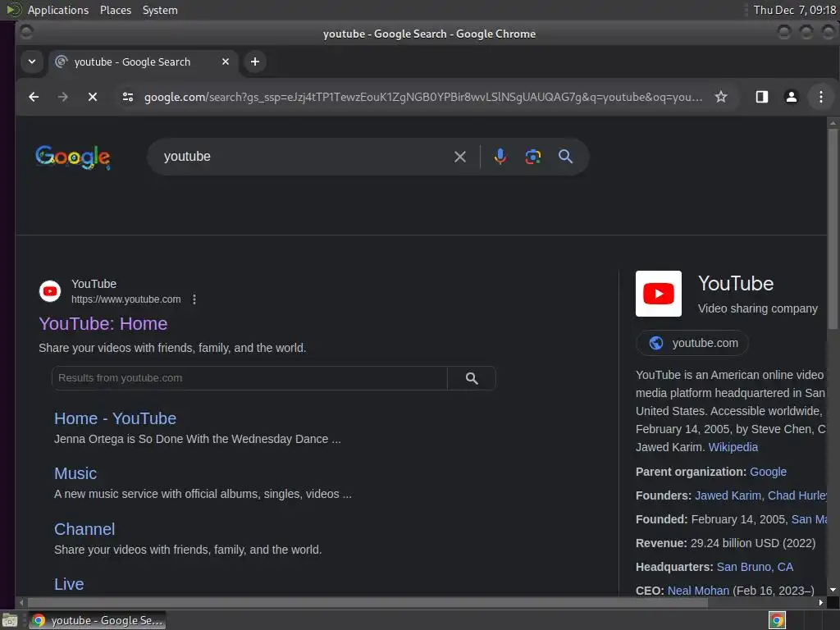
Task: Open the Live sitelink
Action: pyautogui.click(x=69, y=584)
